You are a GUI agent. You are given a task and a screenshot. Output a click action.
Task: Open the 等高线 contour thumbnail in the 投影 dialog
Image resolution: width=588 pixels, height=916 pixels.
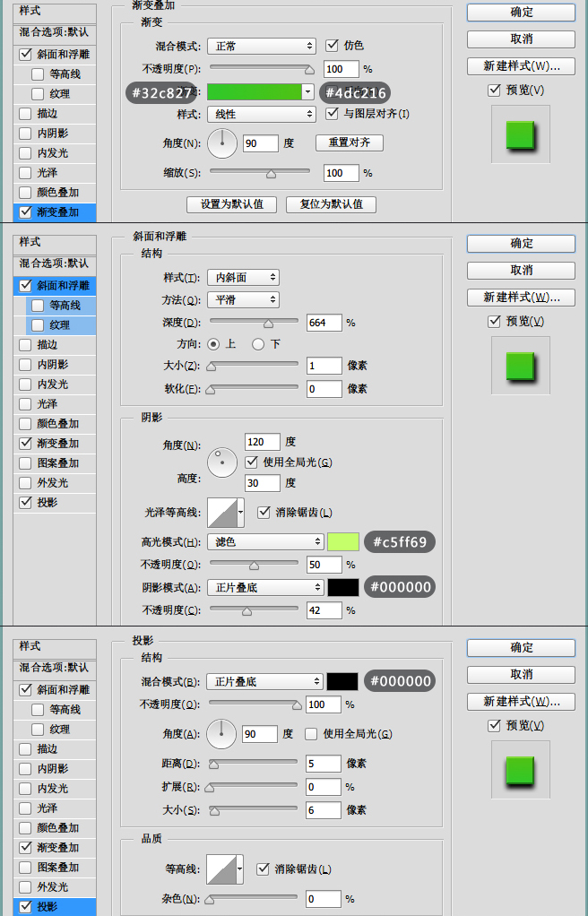[x=220, y=869]
